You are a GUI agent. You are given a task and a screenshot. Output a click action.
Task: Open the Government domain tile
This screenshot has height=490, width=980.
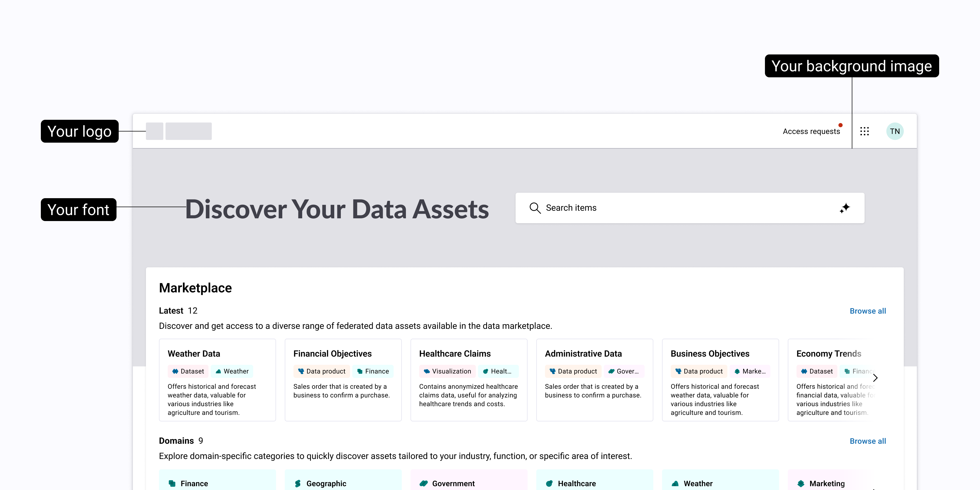coord(469,480)
